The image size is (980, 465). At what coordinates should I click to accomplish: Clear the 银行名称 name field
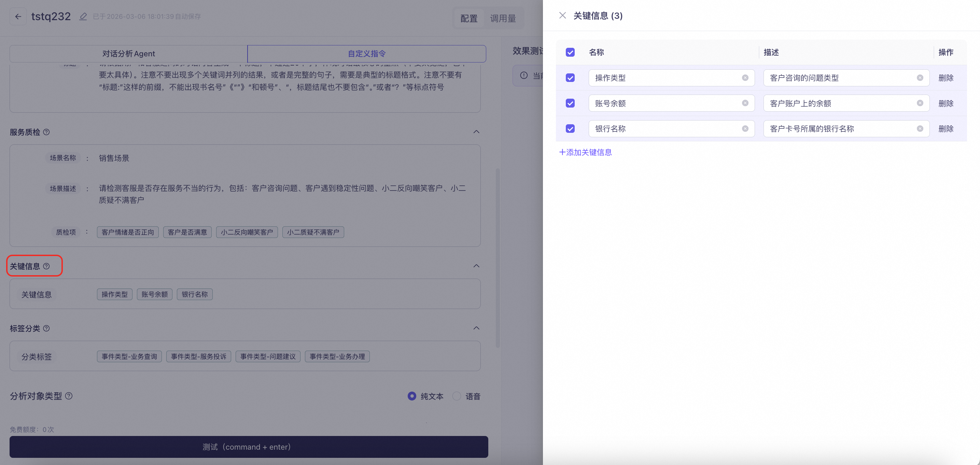coord(745,129)
